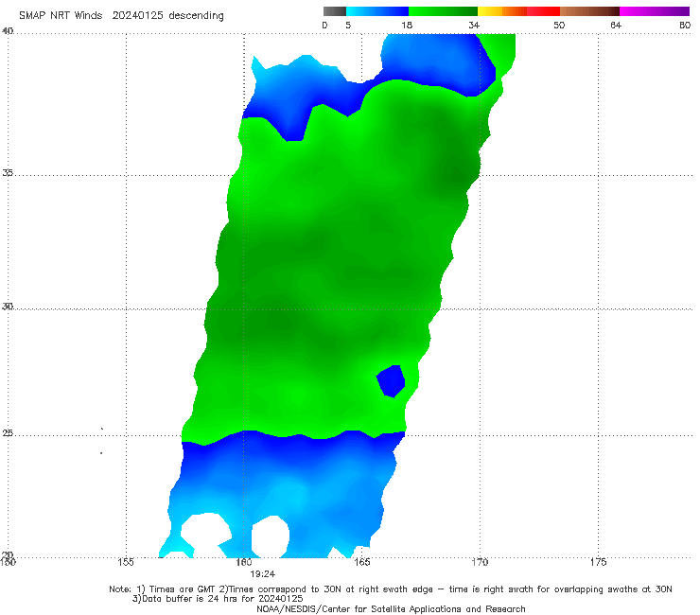This screenshot has height=615, width=700.
Task: Click the green segment of the wind color bar
Action: pyautogui.click(x=443, y=11)
